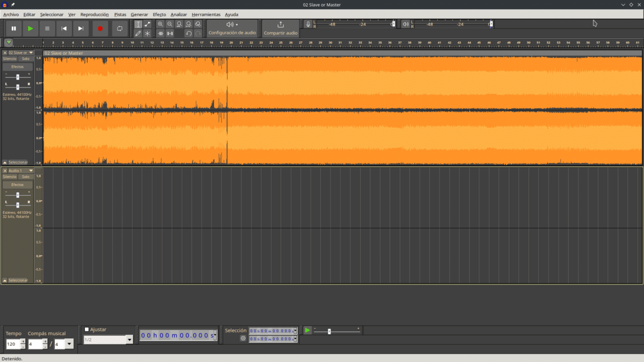The height and width of the screenshot is (362, 644).
Task: Click the Stop button in transport toolbar
Action: click(x=47, y=28)
